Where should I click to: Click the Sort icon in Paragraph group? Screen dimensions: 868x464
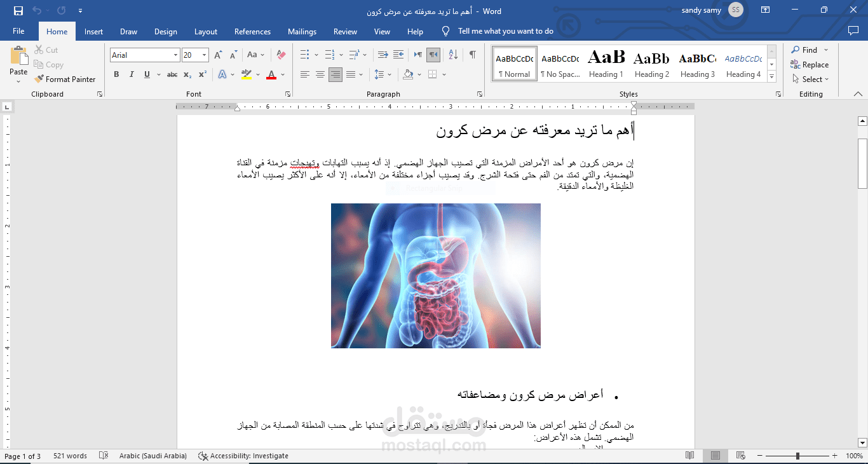click(x=452, y=55)
